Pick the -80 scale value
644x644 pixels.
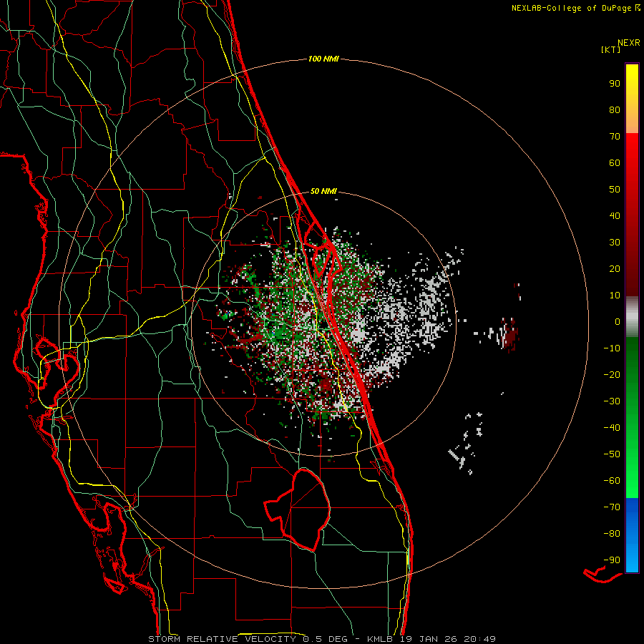point(612,534)
